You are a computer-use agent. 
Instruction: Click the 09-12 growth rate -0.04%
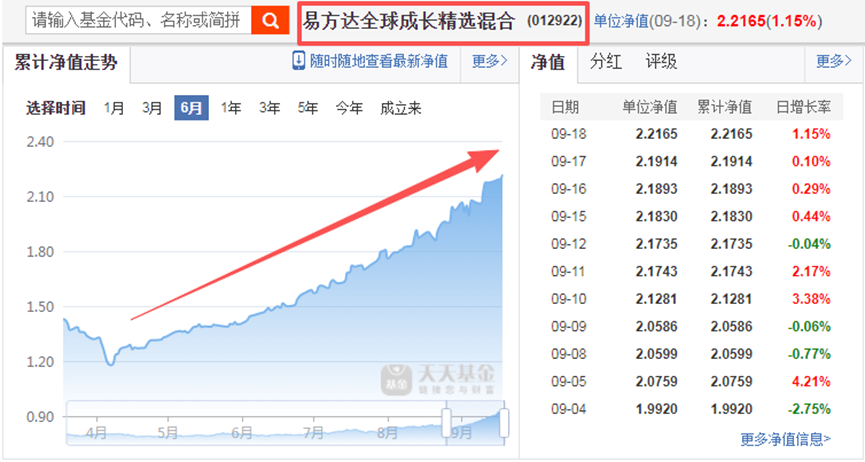(809, 244)
